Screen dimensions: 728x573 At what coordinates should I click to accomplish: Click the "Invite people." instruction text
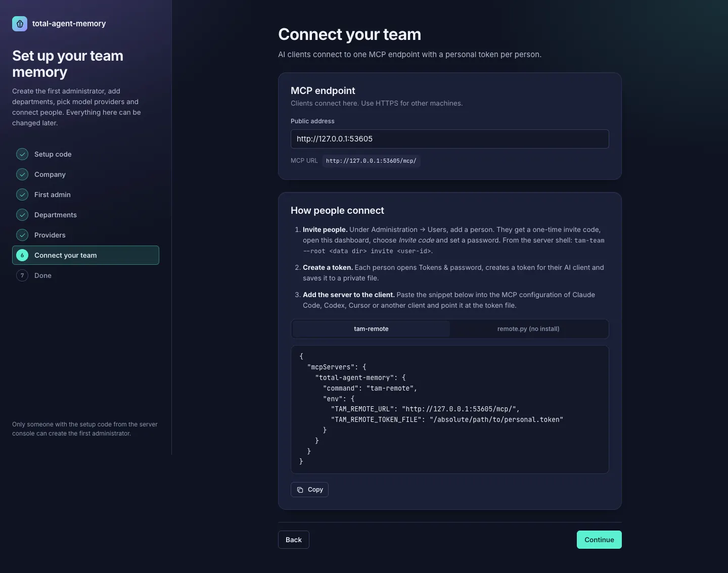click(x=325, y=229)
